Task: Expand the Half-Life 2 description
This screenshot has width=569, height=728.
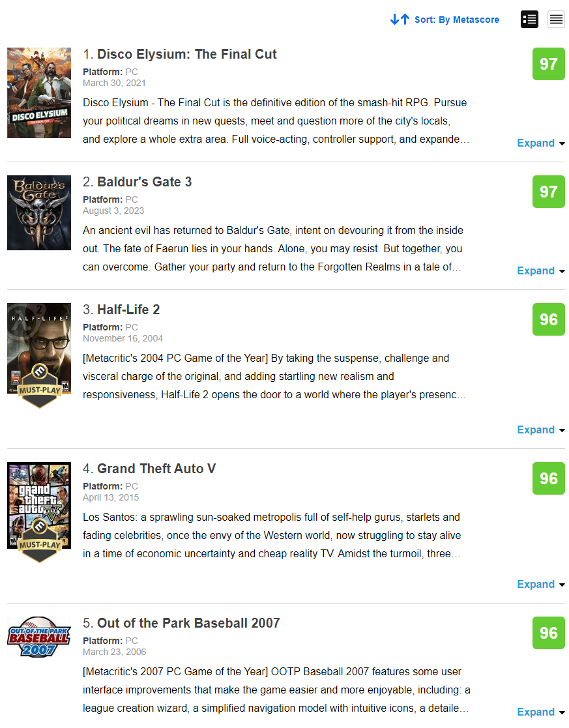Action: click(x=541, y=430)
